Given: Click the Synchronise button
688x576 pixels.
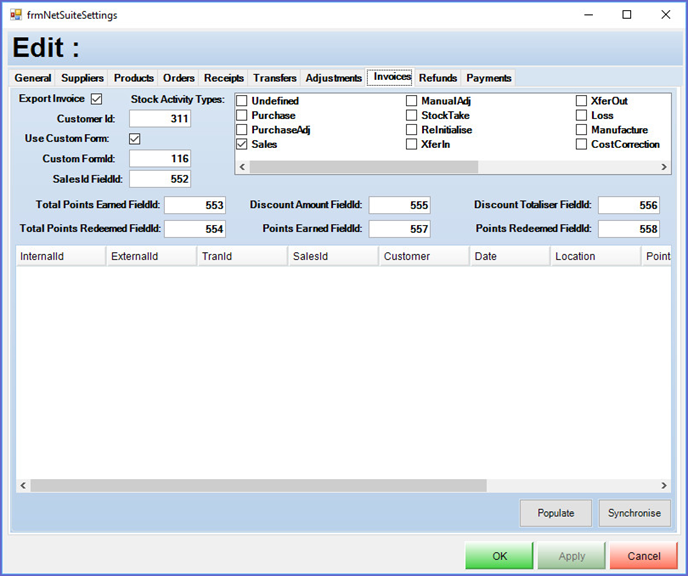Looking at the screenshot, I should (634, 513).
